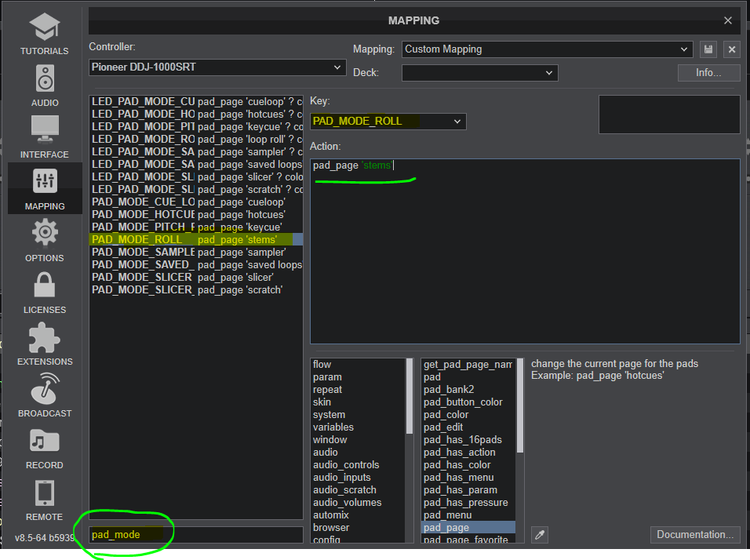Screen dimensions: 750x560
Task: Open the empty Deck dropdown
Action: click(480, 73)
